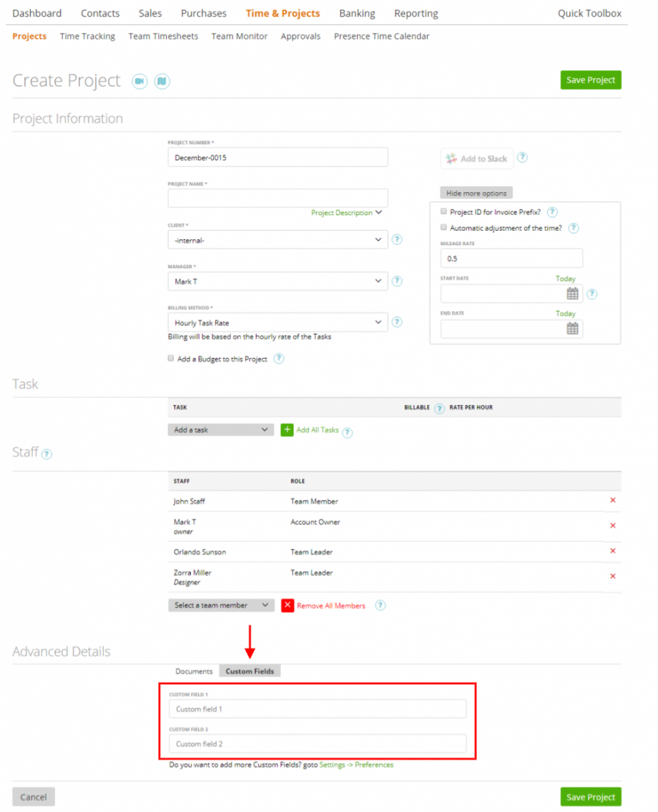The width and height of the screenshot is (658, 812).
Task: Check Automatic adjustment of the time
Action: pos(442,227)
